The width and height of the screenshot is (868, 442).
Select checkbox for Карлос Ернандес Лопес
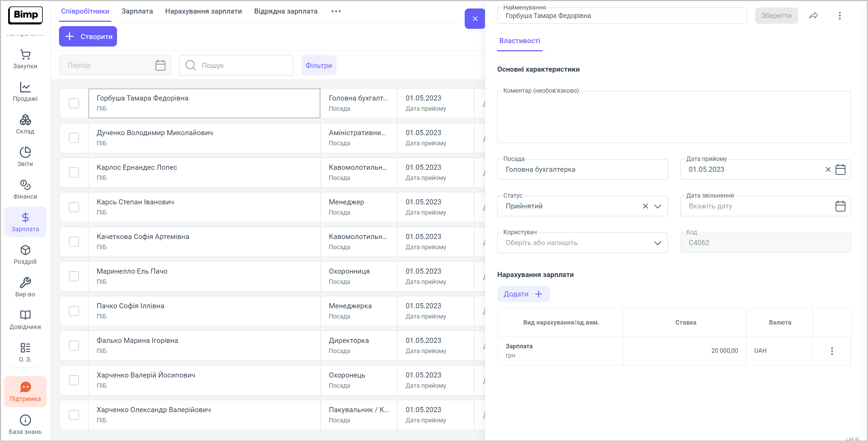pyautogui.click(x=74, y=172)
